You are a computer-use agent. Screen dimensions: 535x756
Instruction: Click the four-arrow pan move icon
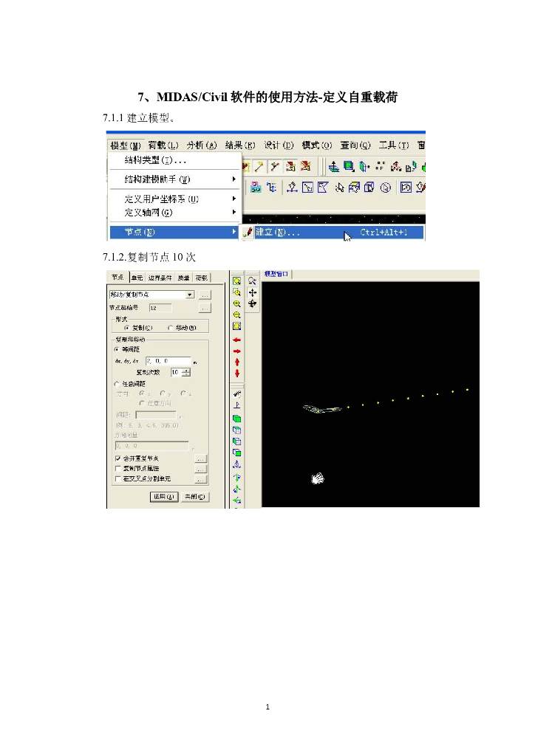coord(252,292)
